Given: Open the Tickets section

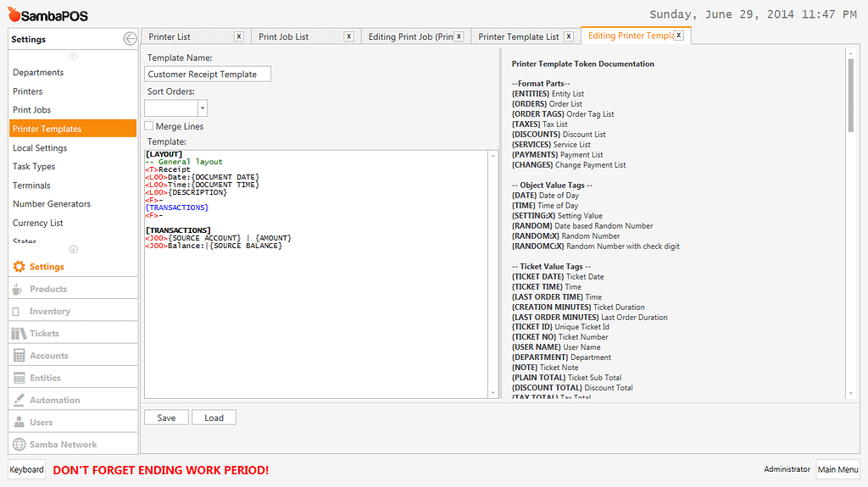Looking at the screenshot, I should coord(73,333).
